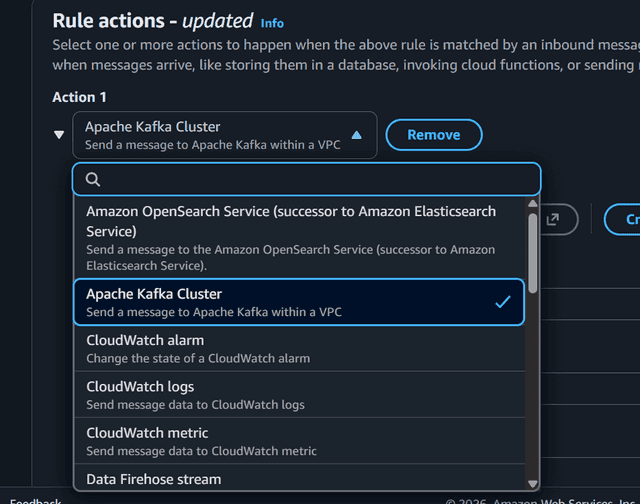640x504 pixels.
Task: Pick the Data Firehose stream action
Action: coord(299,478)
